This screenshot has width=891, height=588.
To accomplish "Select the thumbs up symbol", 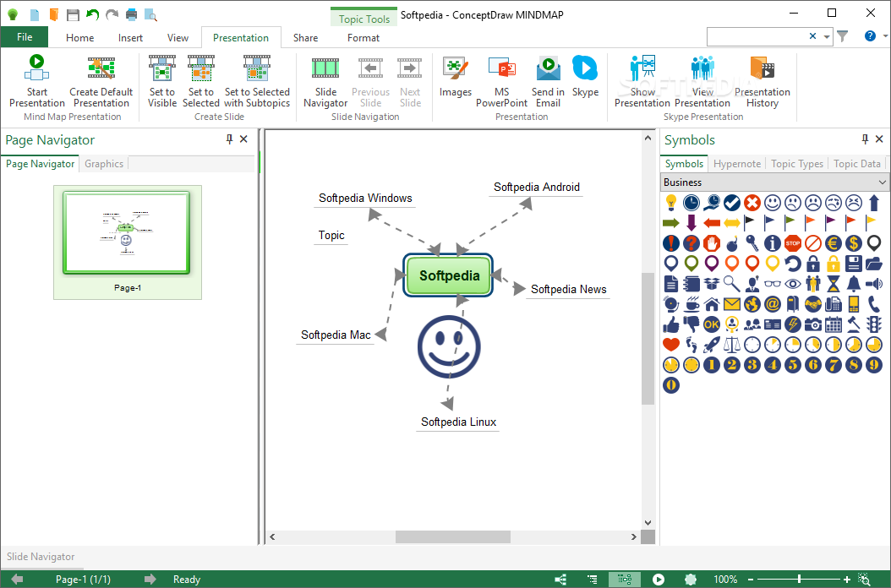I will coord(671,324).
